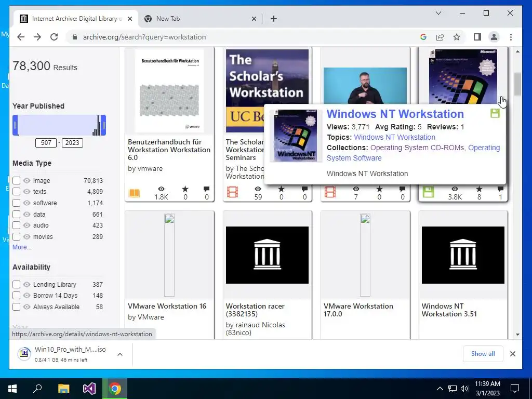Screen dimensions: 532x399
Task: Check the movies media type filter
Action: coord(16,236)
